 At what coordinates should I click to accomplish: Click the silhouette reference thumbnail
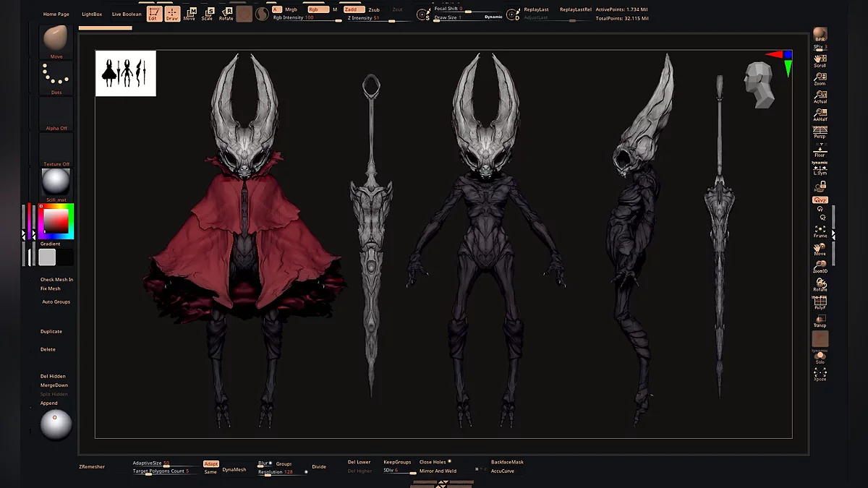(126, 73)
